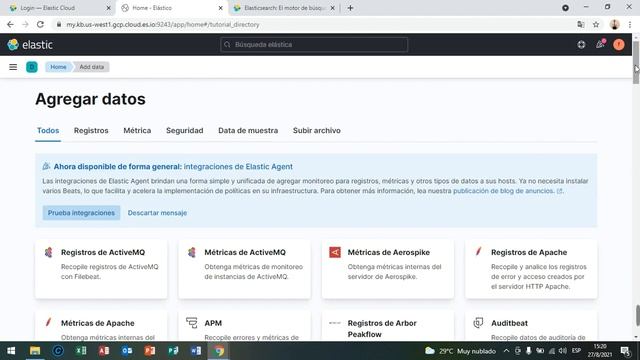Open the taskbar action center icon

(625, 351)
